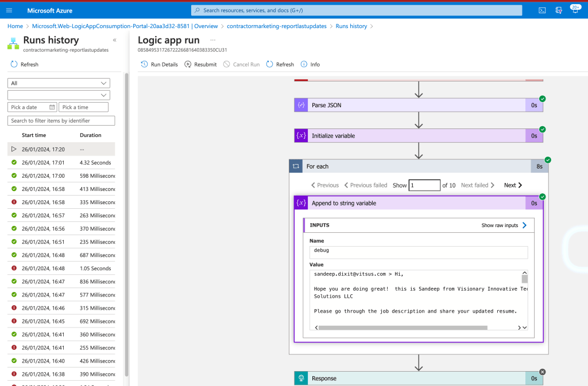The image size is (588, 386).
Task: Click the search resources, services, and docs box
Action: click(357, 10)
